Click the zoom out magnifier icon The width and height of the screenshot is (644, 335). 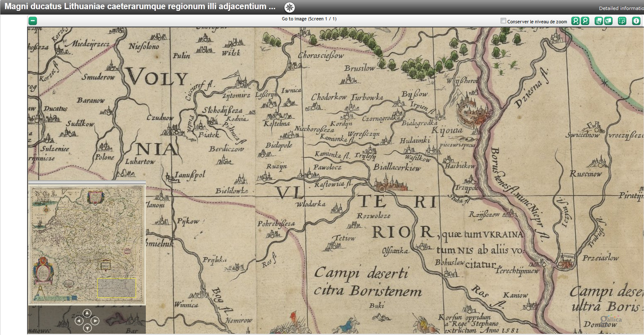[x=585, y=21]
